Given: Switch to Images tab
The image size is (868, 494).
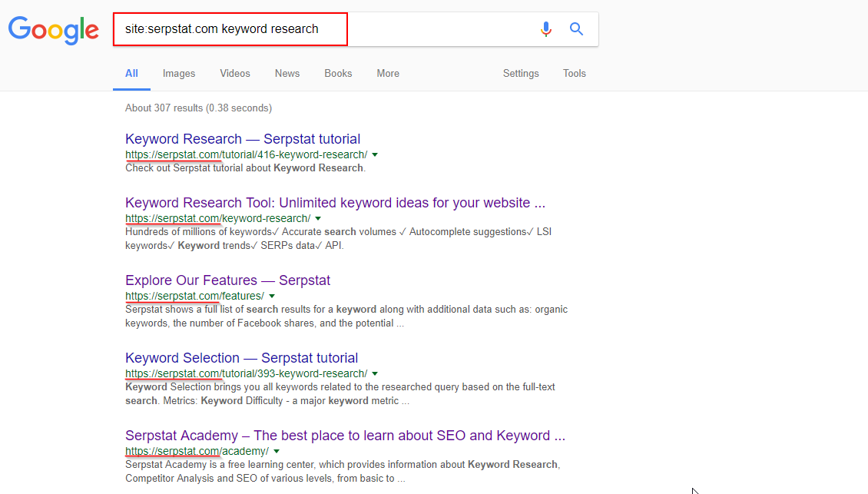Looking at the screenshot, I should [179, 73].
